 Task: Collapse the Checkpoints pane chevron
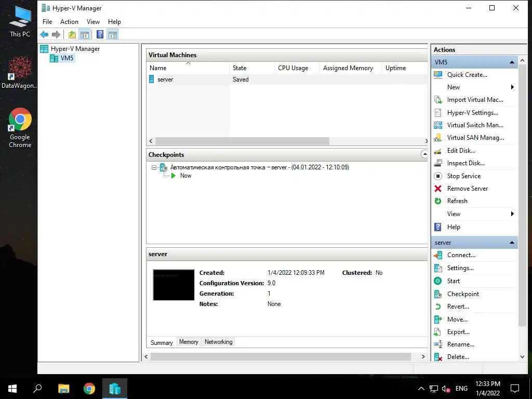tap(424, 154)
